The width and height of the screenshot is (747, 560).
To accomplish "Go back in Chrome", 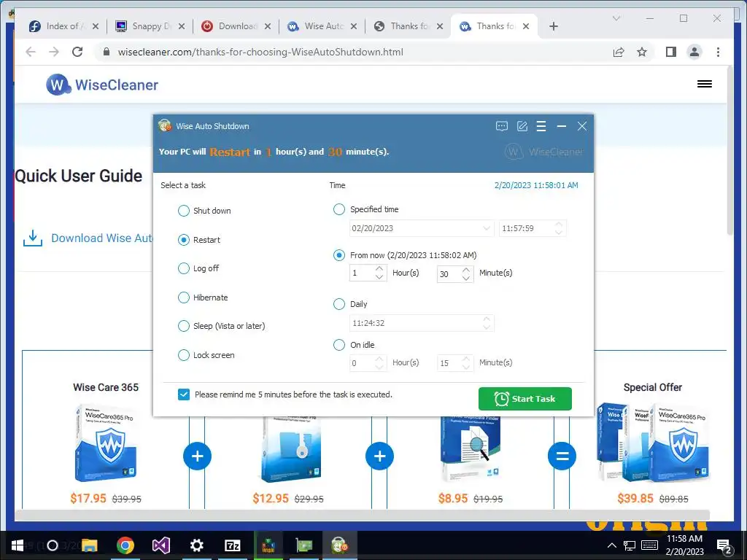I will pos(31,52).
